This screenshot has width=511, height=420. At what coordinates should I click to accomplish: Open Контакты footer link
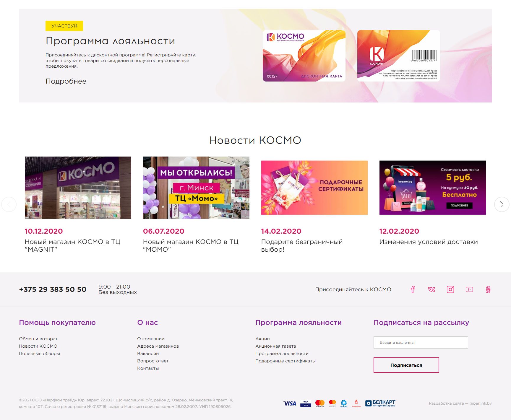tap(148, 368)
